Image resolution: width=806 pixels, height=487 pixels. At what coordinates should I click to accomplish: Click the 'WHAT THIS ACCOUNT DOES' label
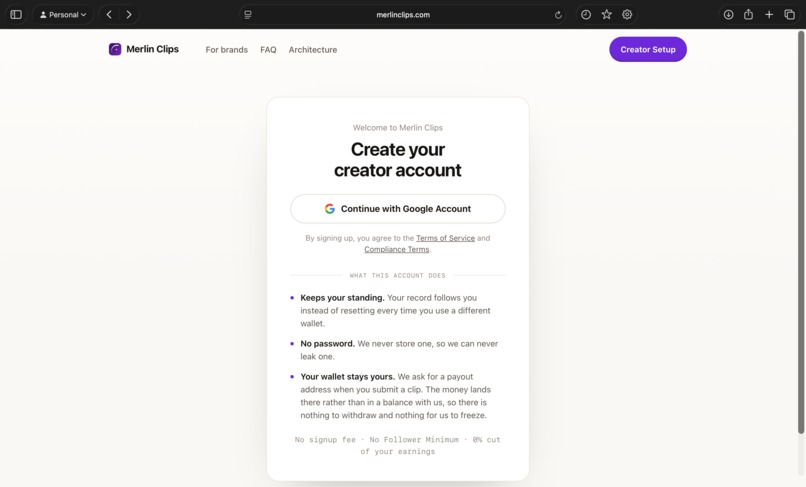[398, 276]
